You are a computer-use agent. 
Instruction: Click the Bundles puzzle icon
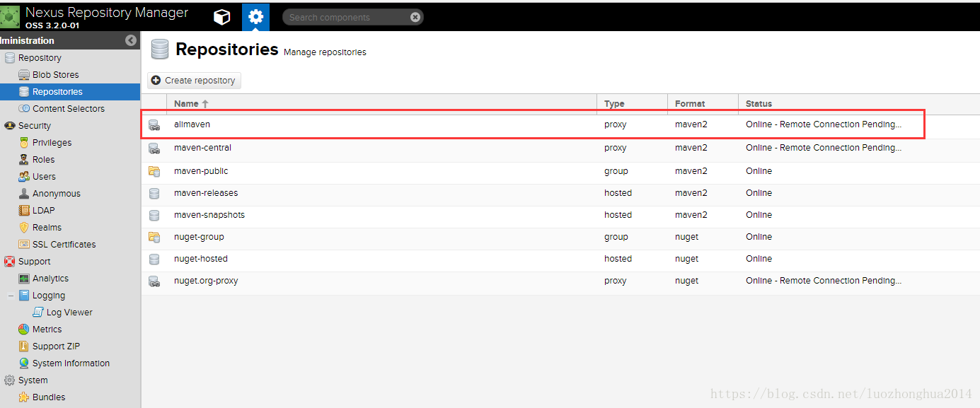[24, 397]
